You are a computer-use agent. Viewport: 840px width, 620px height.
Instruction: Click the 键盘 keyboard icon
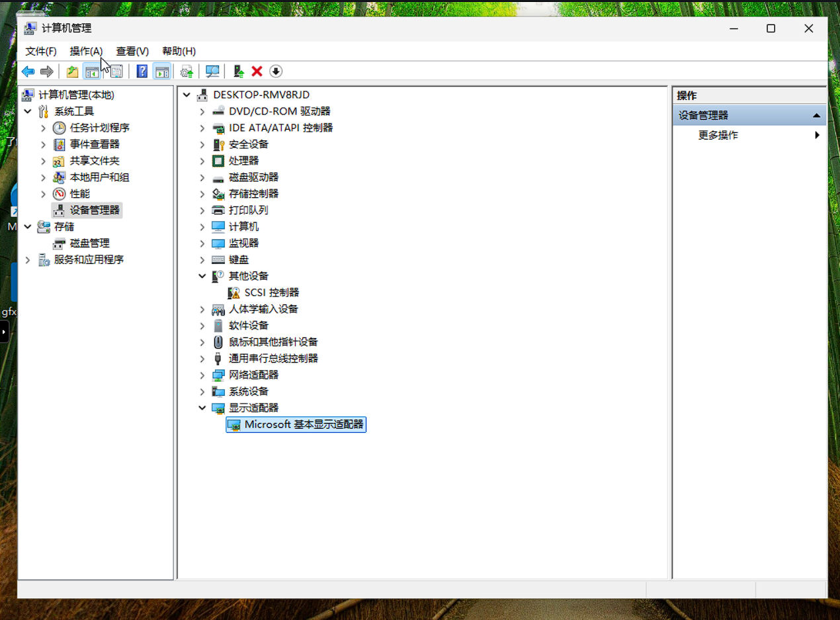(x=218, y=260)
